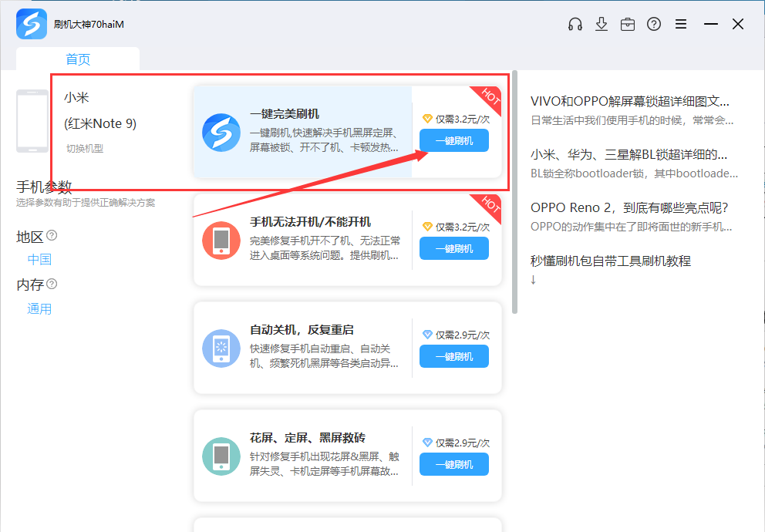The width and height of the screenshot is (765, 532).
Task: Select the 通用 memory option
Action: (39, 308)
